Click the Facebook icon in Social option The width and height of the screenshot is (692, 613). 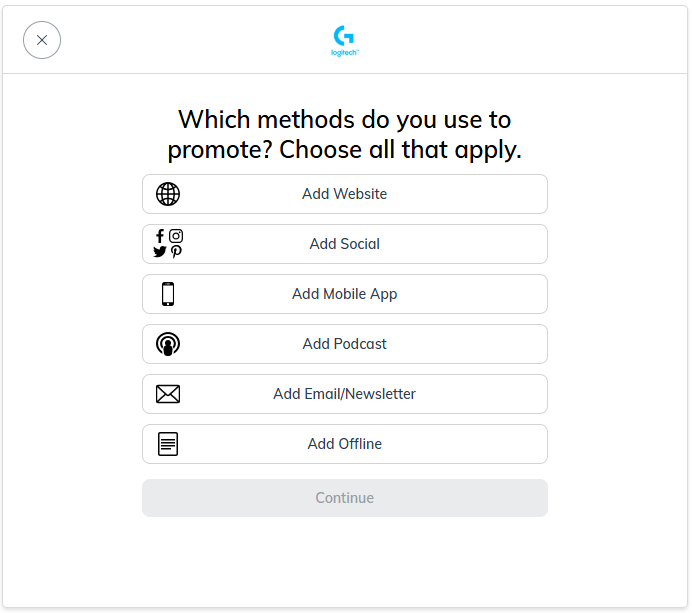160,236
